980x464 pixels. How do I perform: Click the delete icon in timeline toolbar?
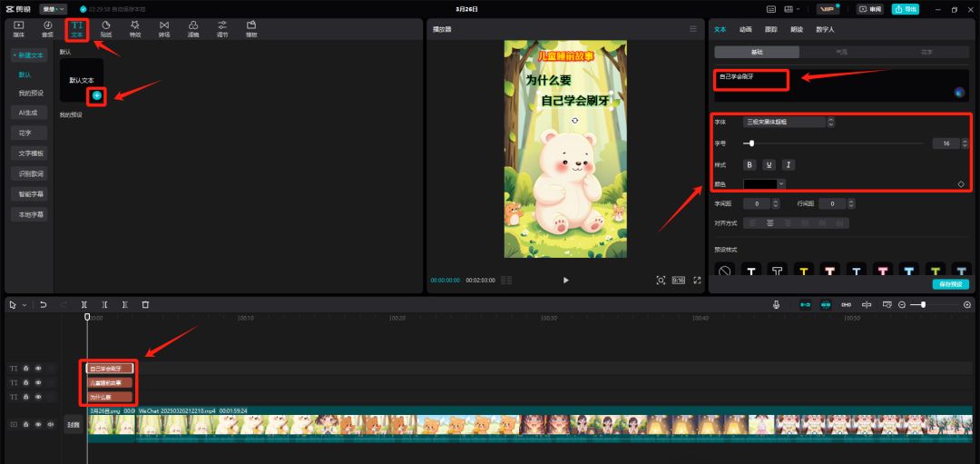coord(145,305)
